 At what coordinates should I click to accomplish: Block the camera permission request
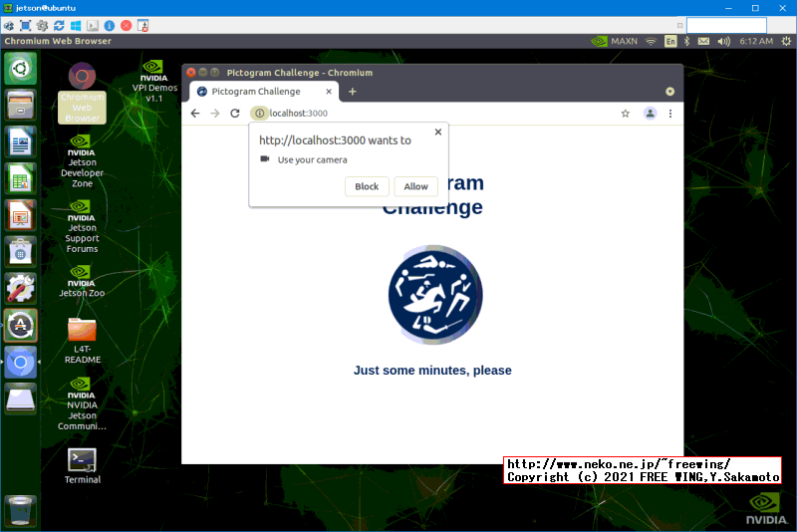367,186
